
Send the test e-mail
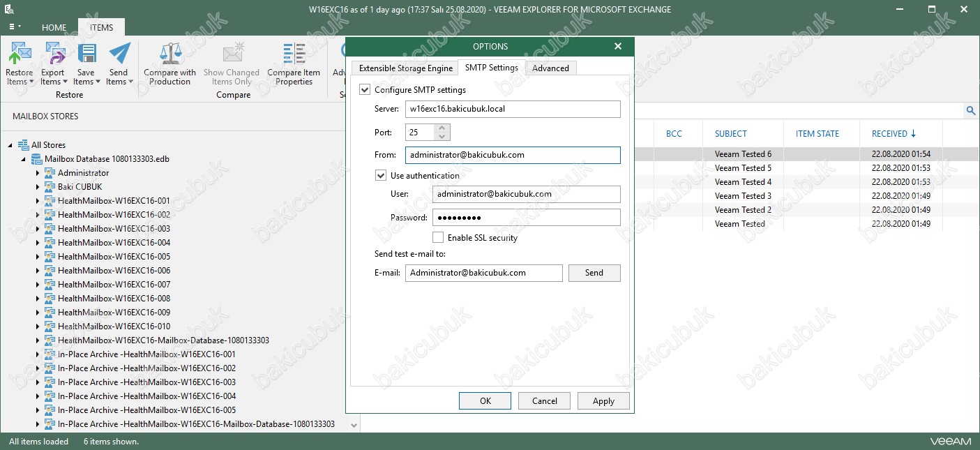click(594, 273)
